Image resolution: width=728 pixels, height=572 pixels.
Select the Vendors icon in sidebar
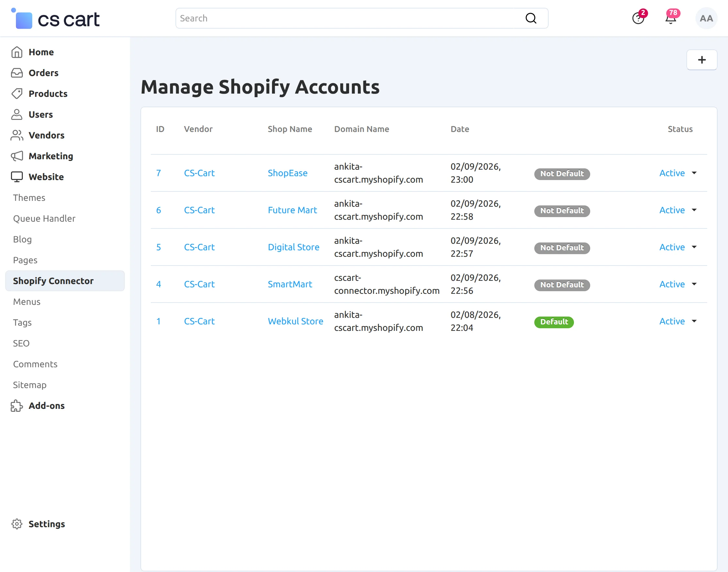point(17,135)
